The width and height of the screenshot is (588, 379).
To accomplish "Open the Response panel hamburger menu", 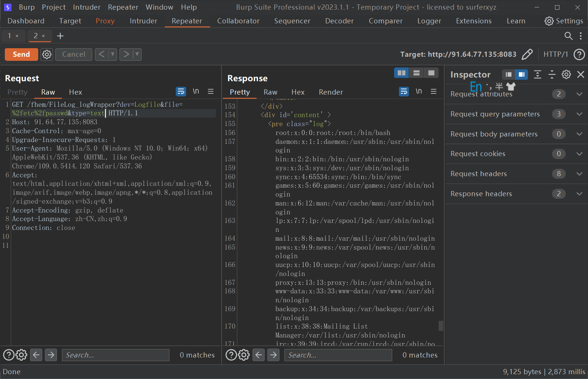I will [433, 92].
